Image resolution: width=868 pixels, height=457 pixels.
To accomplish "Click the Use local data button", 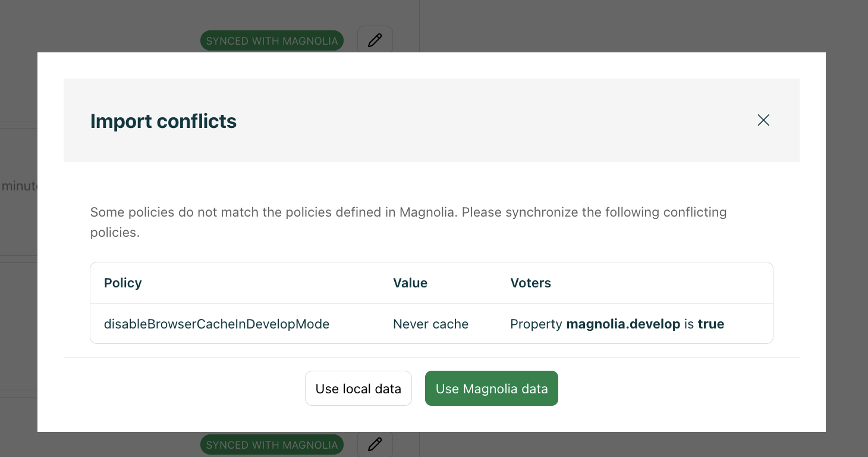I will click(358, 389).
